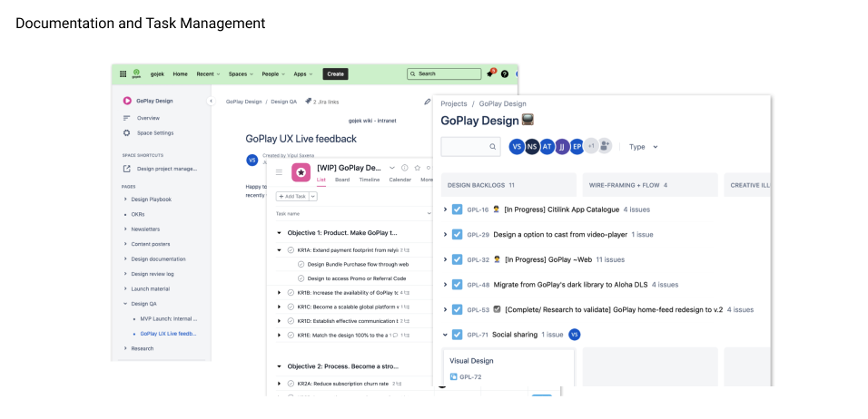Select the AT avatar filter in Jira board
The height and width of the screenshot is (419, 868).
click(547, 147)
